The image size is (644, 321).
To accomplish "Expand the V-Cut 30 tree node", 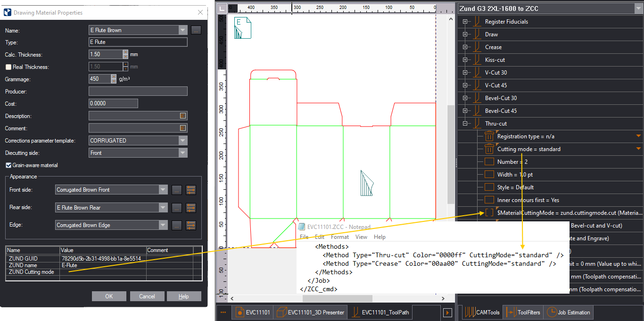I will click(465, 73).
